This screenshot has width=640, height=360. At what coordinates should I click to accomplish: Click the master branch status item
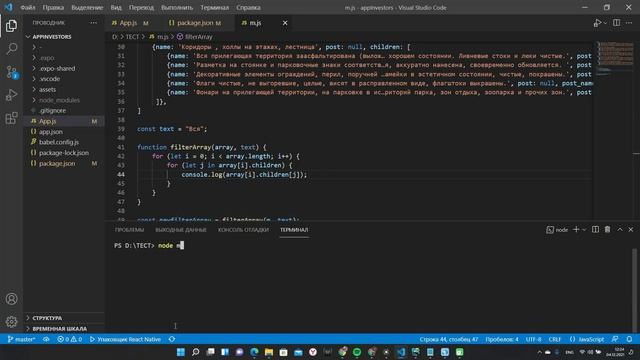(x=22, y=339)
